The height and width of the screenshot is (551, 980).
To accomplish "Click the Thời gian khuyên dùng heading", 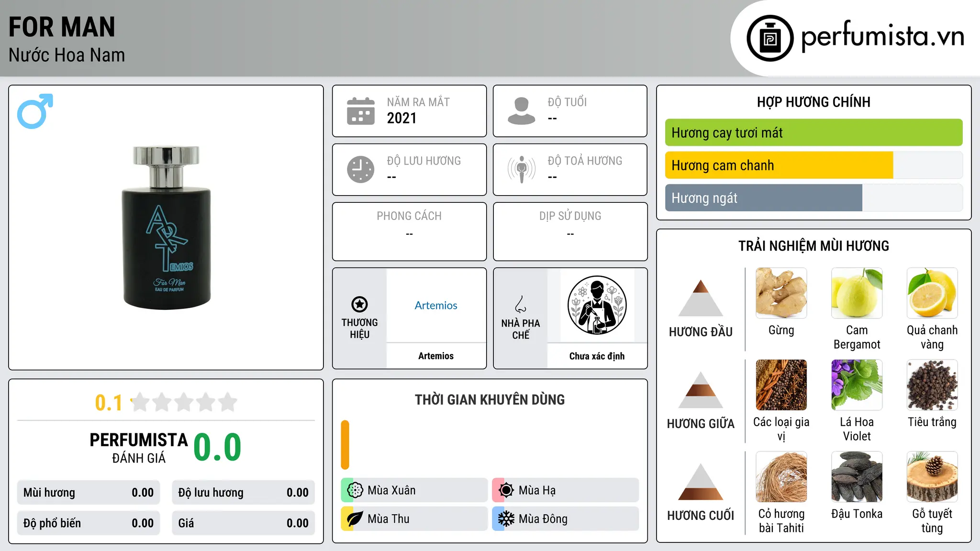I will coord(490,399).
